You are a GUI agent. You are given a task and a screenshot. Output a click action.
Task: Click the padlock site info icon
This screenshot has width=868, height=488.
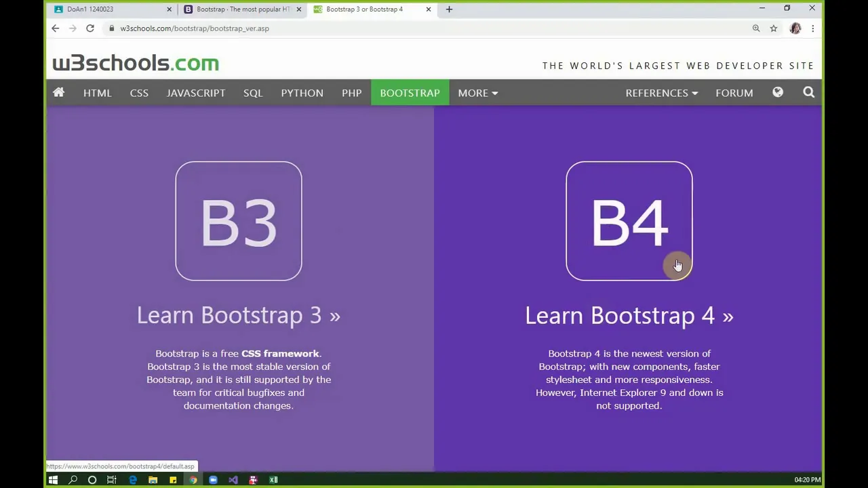click(x=111, y=28)
